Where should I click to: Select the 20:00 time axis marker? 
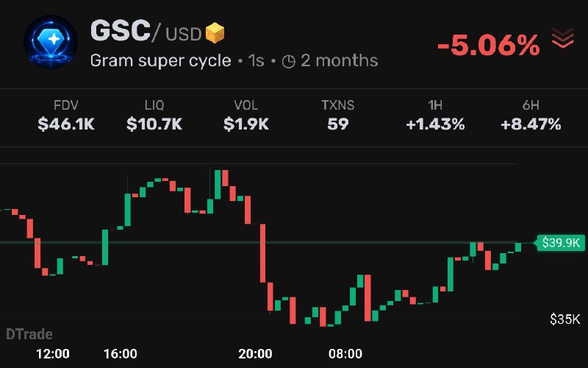tap(255, 354)
